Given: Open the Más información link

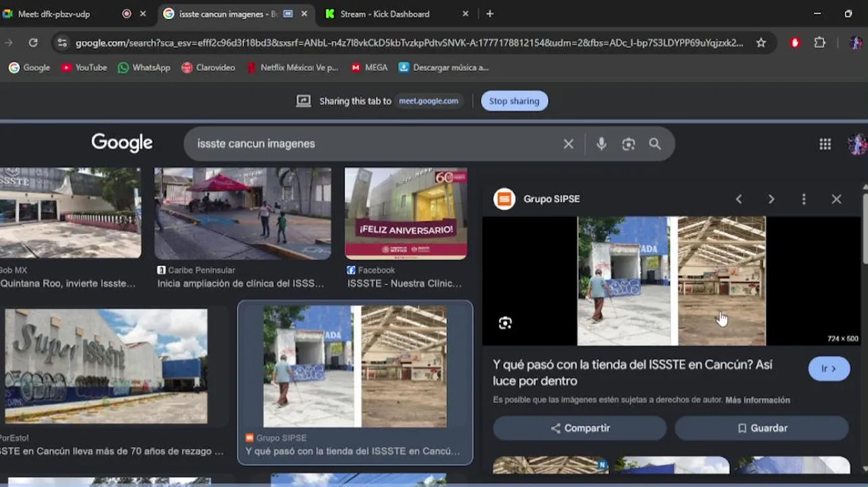Looking at the screenshot, I should click(x=757, y=400).
